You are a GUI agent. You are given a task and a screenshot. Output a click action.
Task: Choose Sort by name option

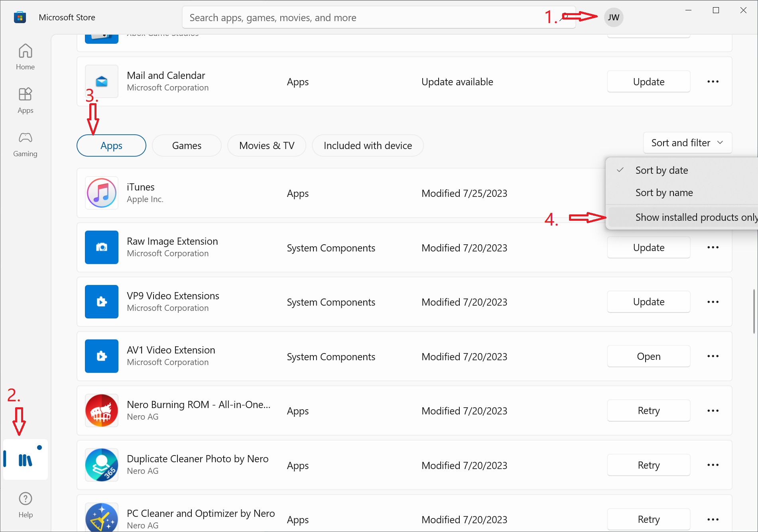coord(682,192)
